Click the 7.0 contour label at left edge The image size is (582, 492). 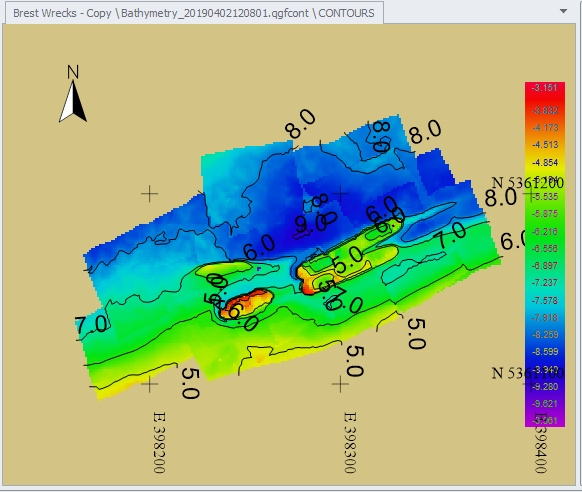[x=91, y=324]
